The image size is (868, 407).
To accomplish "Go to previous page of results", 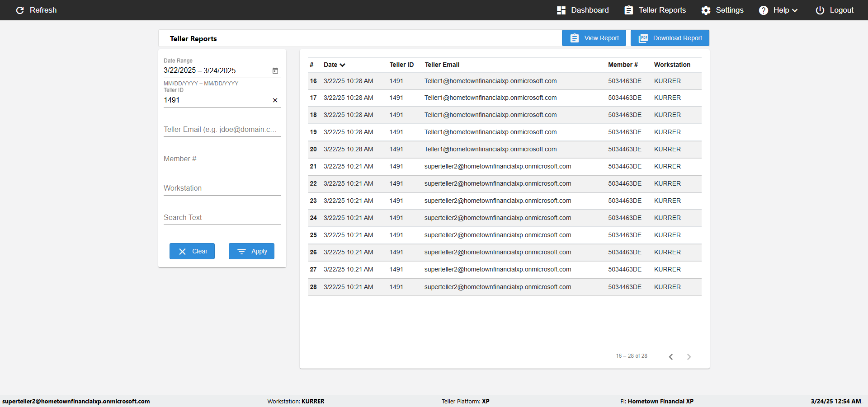I will pyautogui.click(x=671, y=357).
